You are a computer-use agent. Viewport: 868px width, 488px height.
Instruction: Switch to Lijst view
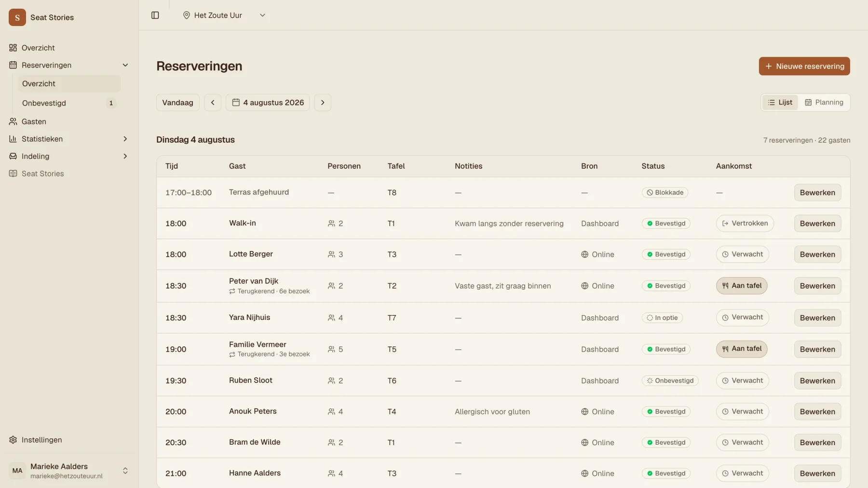pyautogui.click(x=780, y=103)
